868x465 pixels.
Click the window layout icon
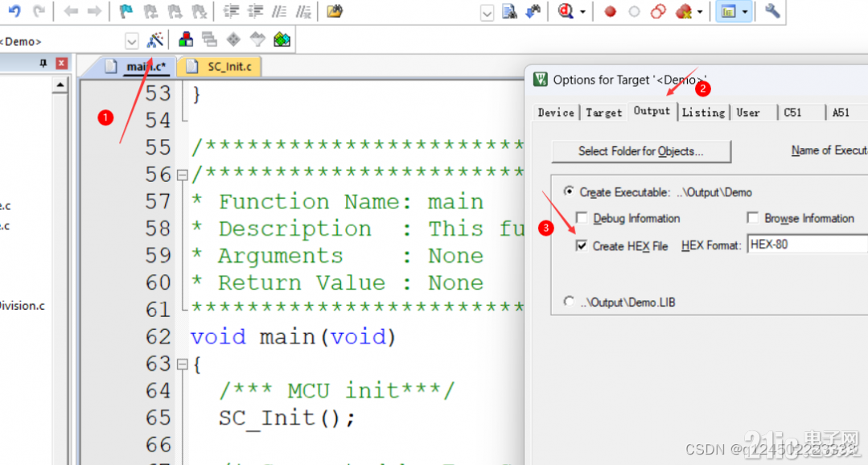729,11
